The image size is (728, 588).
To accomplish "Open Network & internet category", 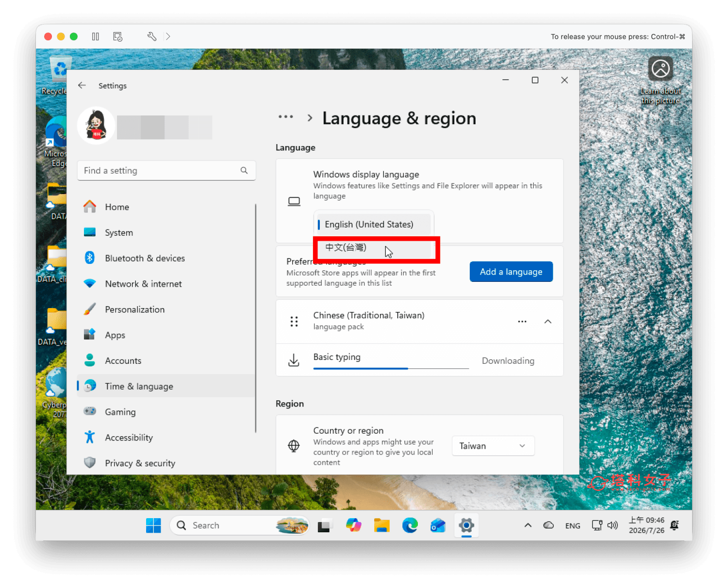I will [166, 284].
